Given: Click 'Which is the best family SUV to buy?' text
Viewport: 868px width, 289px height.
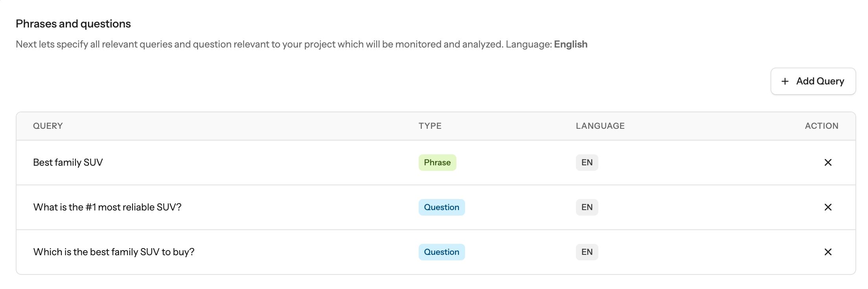Looking at the screenshot, I should click(x=114, y=252).
